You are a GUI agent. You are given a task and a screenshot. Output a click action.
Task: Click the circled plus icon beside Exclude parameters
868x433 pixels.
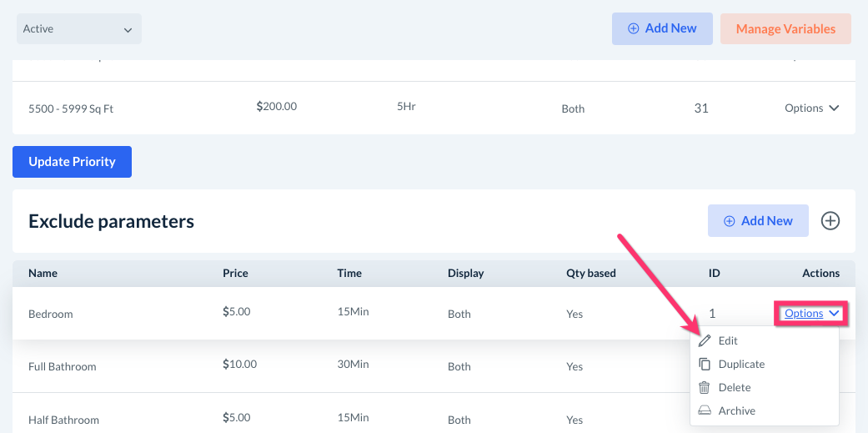(x=830, y=221)
